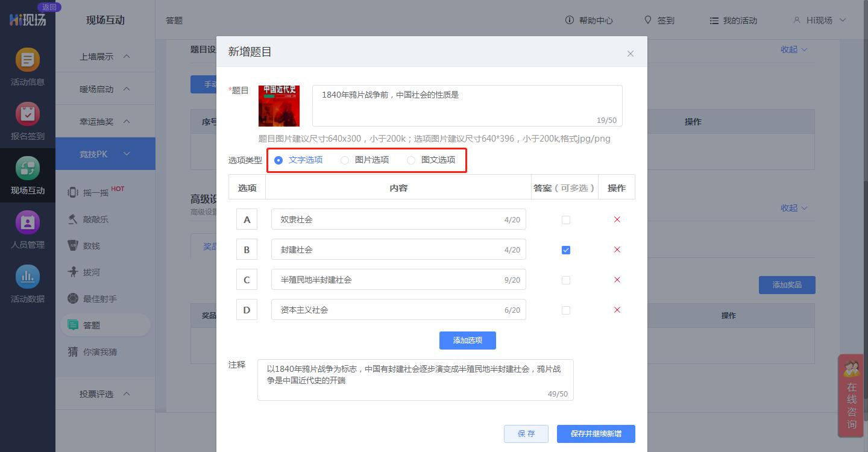Select the 图片选项 radio button
Screen dimensions: 868x452
click(344, 160)
